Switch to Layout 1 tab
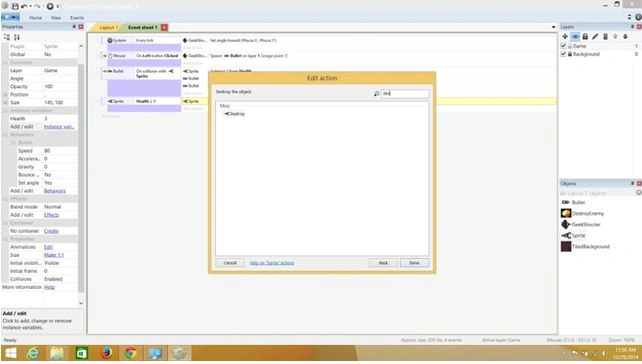The image size is (642, 364). [x=108, y=27]
